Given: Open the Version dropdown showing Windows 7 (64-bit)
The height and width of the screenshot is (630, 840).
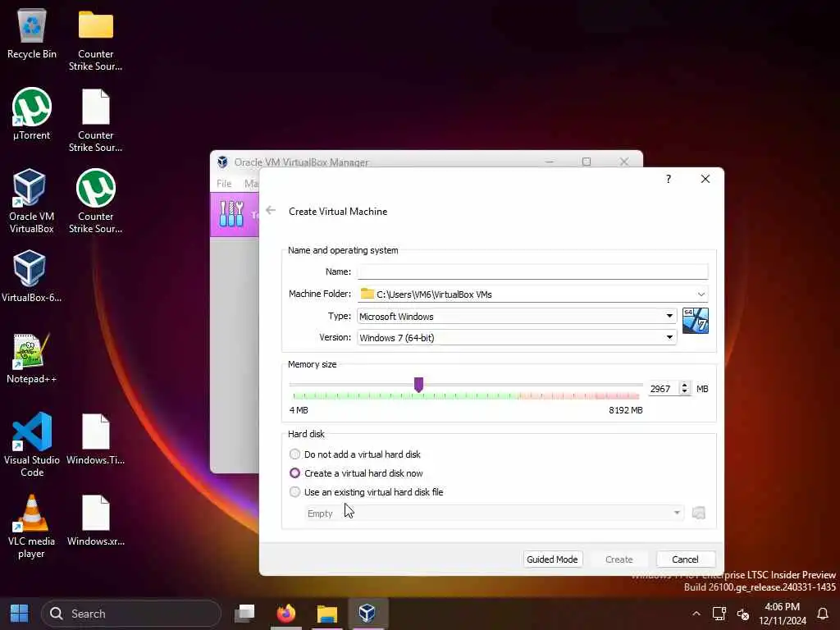Looking at the screenshot, I should (517, 337).
